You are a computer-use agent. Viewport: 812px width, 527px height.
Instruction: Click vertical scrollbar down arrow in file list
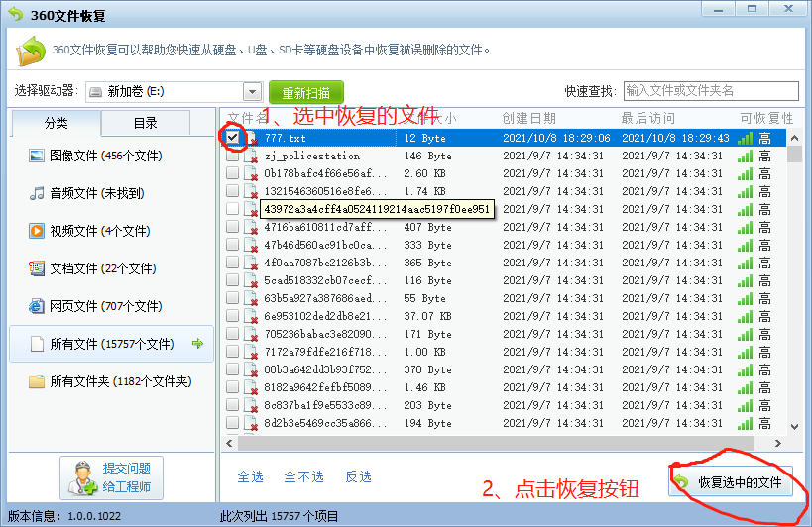coord(794,427)
